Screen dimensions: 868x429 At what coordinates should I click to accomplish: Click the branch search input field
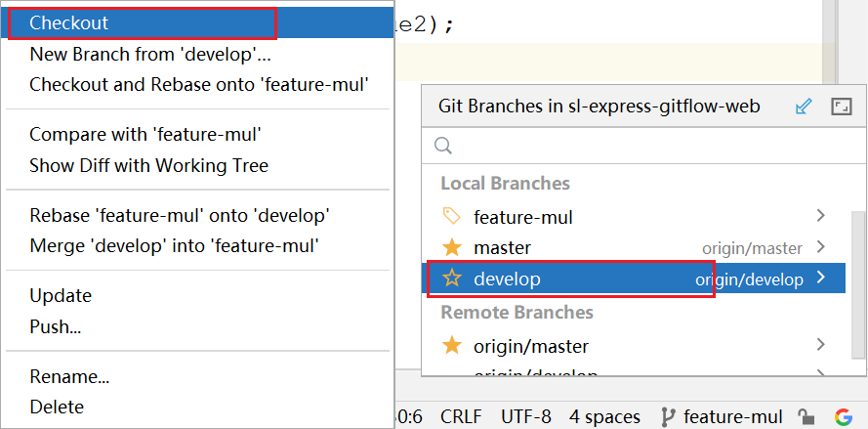[635, 146]
